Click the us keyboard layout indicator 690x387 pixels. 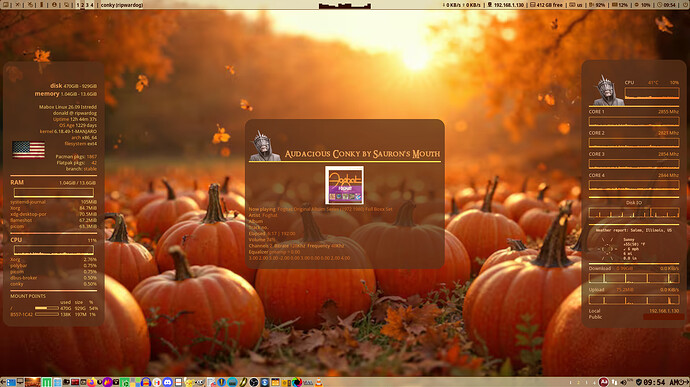(576, 5)
